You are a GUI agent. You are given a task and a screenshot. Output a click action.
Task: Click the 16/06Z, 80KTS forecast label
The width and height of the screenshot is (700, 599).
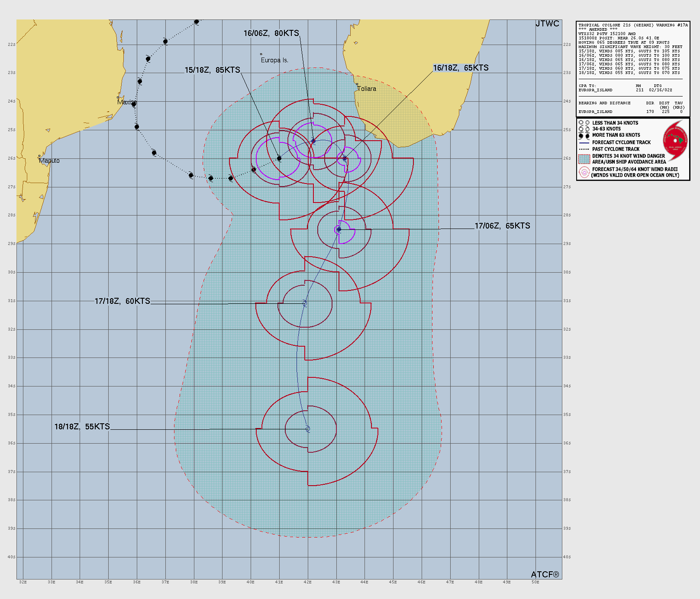coord(271,33)
